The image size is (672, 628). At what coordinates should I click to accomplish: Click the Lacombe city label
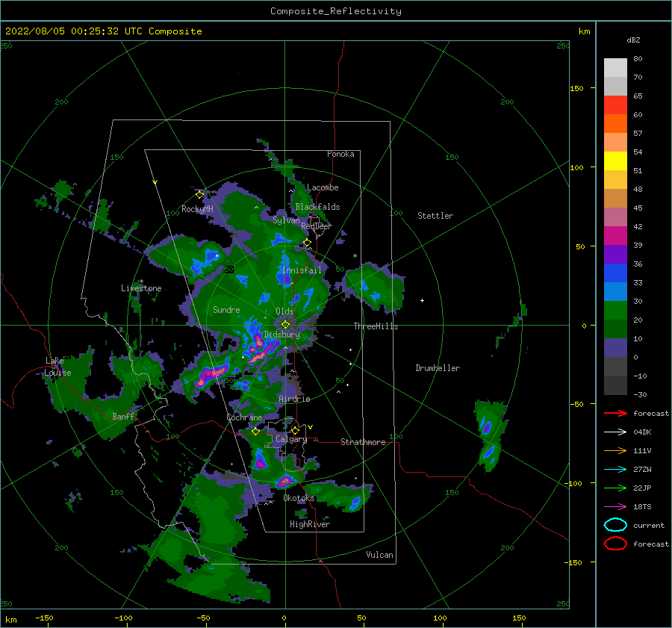323,187
